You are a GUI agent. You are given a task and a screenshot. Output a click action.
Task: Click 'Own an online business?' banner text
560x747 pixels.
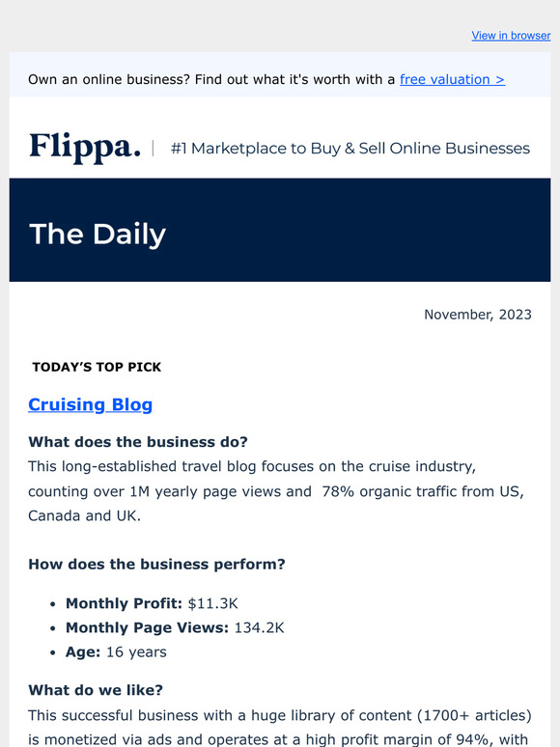109,79
